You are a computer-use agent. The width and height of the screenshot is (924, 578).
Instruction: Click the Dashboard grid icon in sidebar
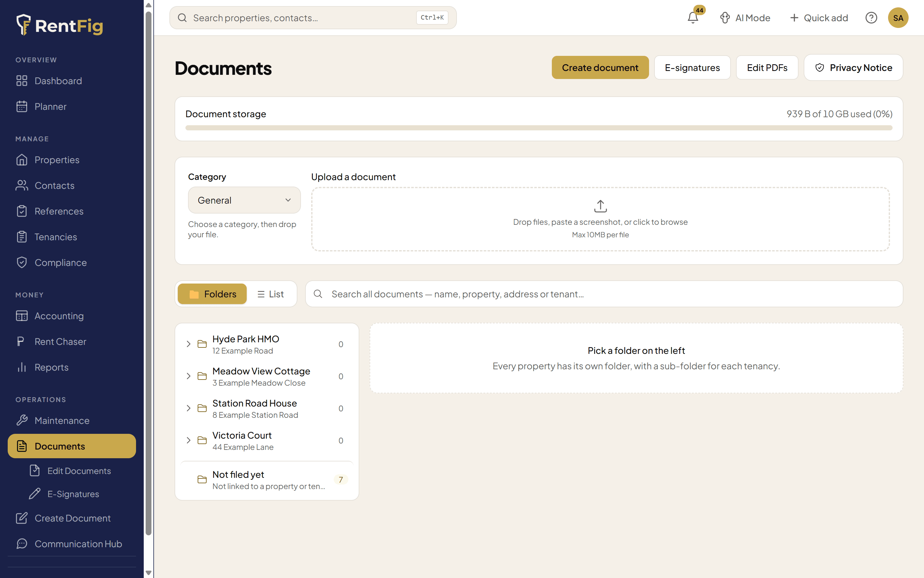pos(22,81)
